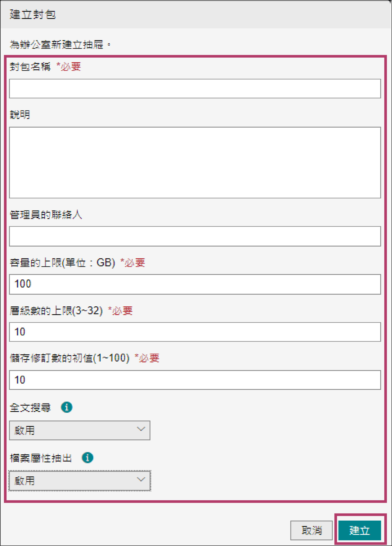Click the 檔案屬性抽出 info icon
The image size is (392, 546).
(87, 458)
